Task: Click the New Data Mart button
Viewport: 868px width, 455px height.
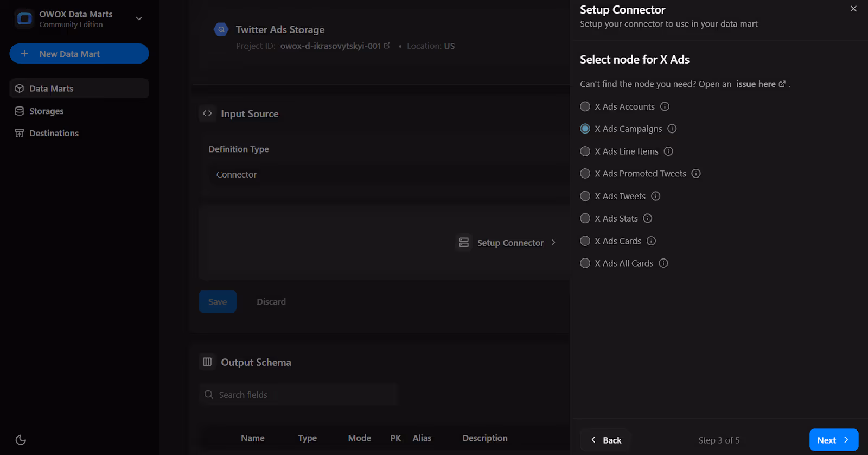Action: pyautogui.click(x=79, y=54)
